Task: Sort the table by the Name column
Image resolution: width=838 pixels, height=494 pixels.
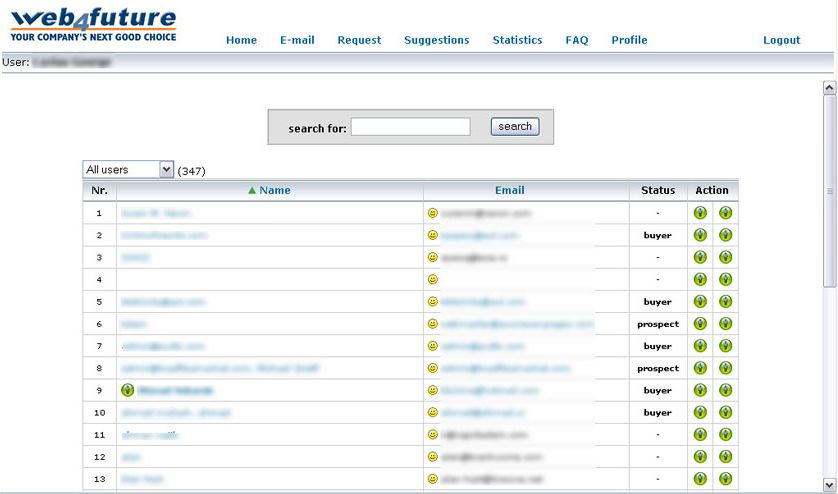Action: (274, 190)
